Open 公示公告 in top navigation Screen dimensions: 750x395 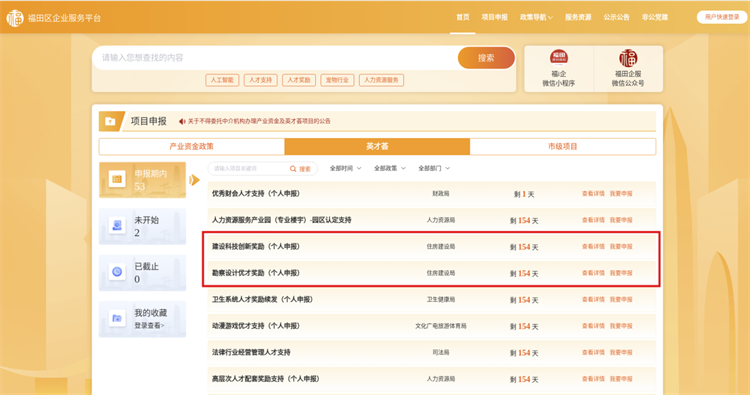(616, 17)
